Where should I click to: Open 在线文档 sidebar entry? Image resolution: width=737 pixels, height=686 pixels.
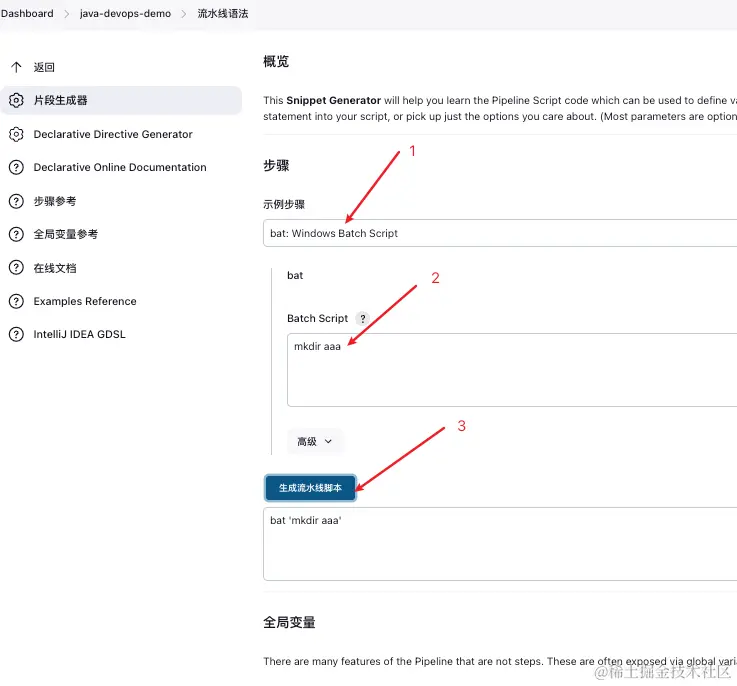pos(121,268)
